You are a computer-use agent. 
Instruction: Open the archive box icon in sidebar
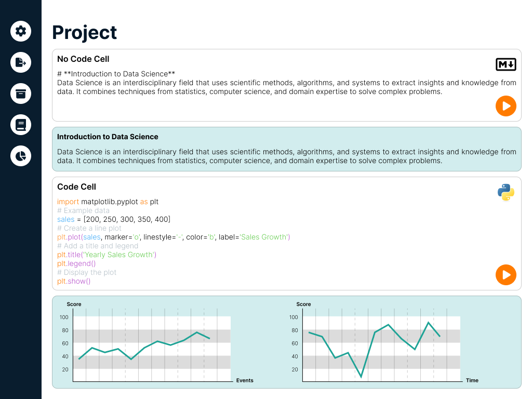click(x=21, y=94)
